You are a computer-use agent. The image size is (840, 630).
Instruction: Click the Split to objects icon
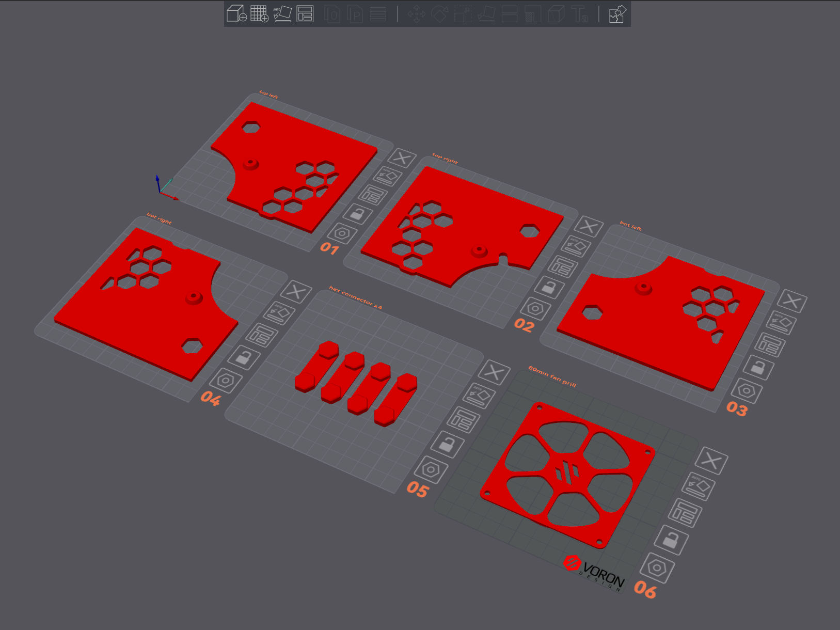(332, 14)
